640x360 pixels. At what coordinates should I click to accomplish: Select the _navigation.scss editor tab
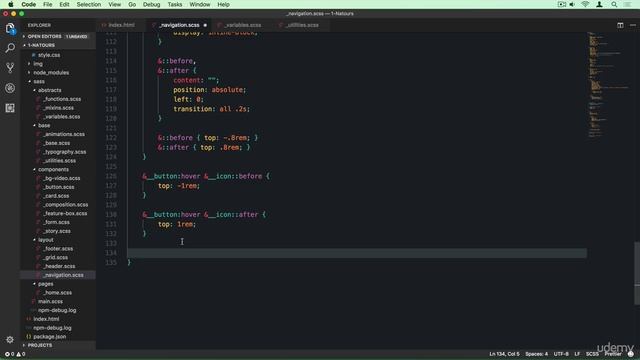(179, 25)
